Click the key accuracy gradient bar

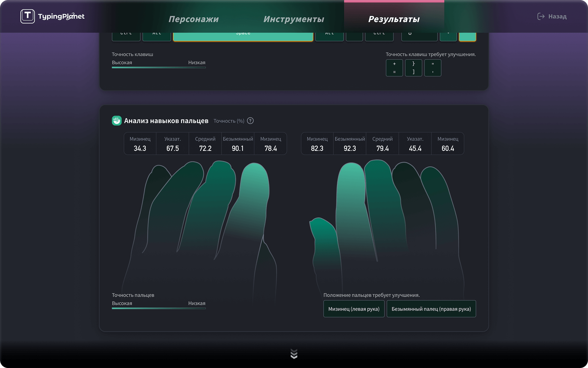coord(159,67)
